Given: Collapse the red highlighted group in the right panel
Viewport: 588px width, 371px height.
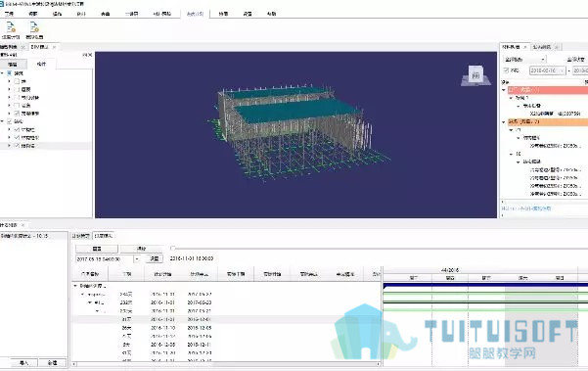Looking at the screenshot, I should point(504,90).
